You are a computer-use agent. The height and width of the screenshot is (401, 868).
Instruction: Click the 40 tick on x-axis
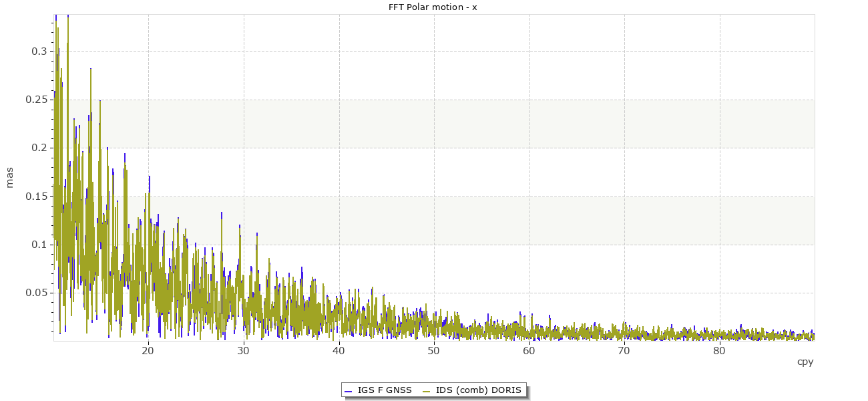pos(339,351)
